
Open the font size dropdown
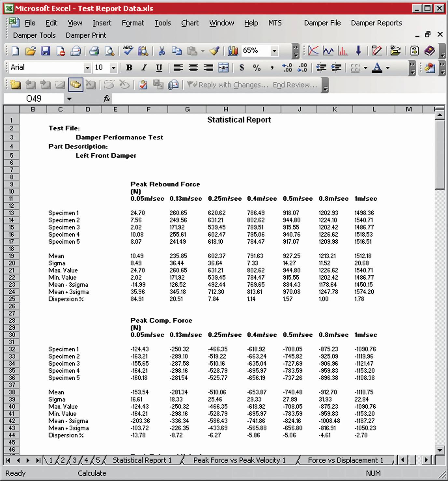pyautogui.click(x=114, y=67)
